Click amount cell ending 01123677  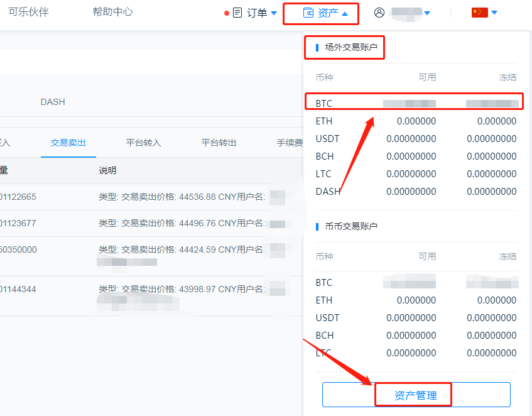pyautogui.click(x=18, y=223)
